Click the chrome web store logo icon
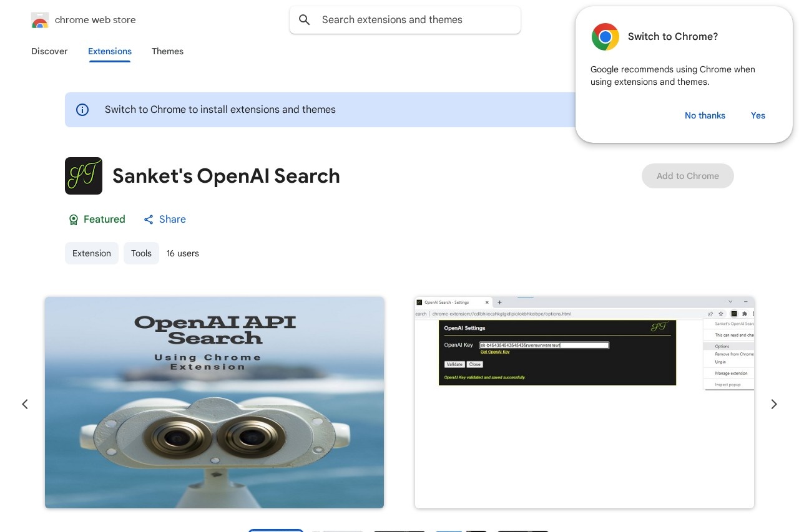Image resolution: width=799 pixels, height=532 pixels. coord(39,20)
